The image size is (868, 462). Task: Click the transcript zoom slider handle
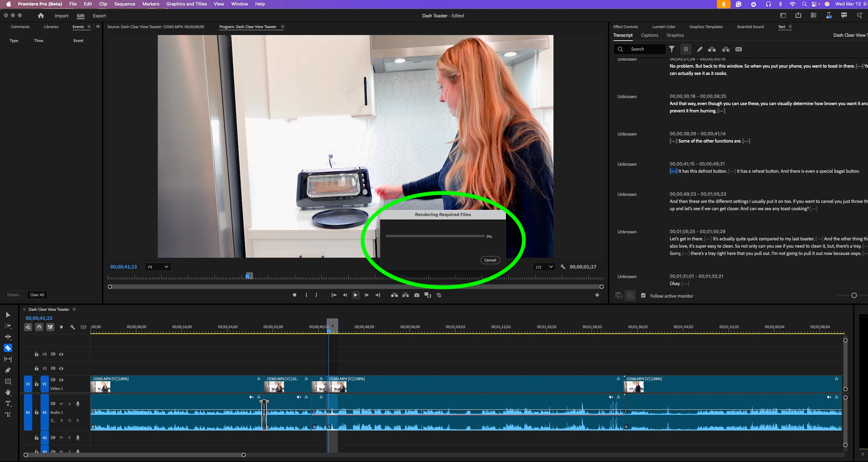854,296
